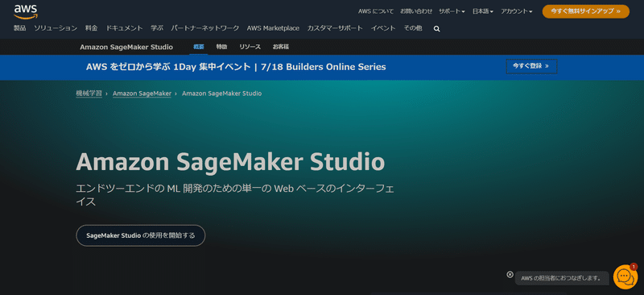Image resolution: width=644 pixels, height=295 pixels.
Task: Switch to the お客様 tab
Action: 281,47
